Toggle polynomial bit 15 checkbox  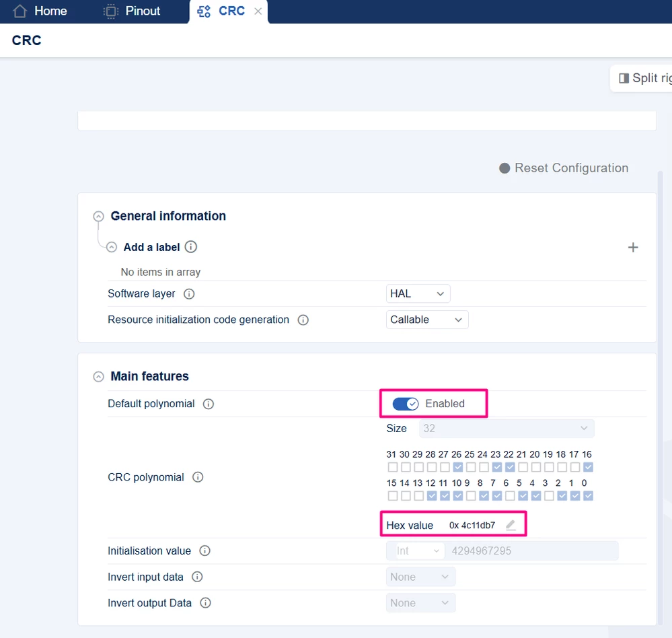click(x=393, y=495)
